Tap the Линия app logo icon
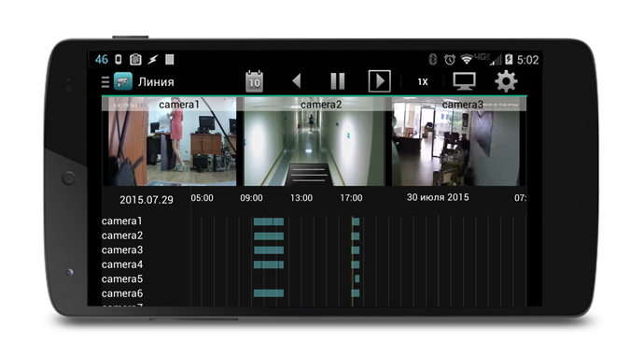This screenshot has height=357, width=644. coord(123,81)
